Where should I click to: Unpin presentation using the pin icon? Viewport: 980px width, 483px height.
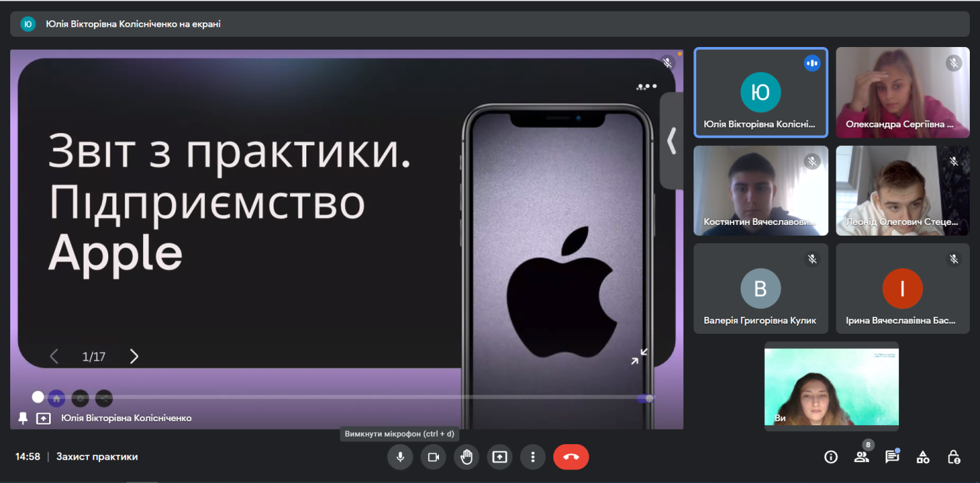(x=23, y=418)
